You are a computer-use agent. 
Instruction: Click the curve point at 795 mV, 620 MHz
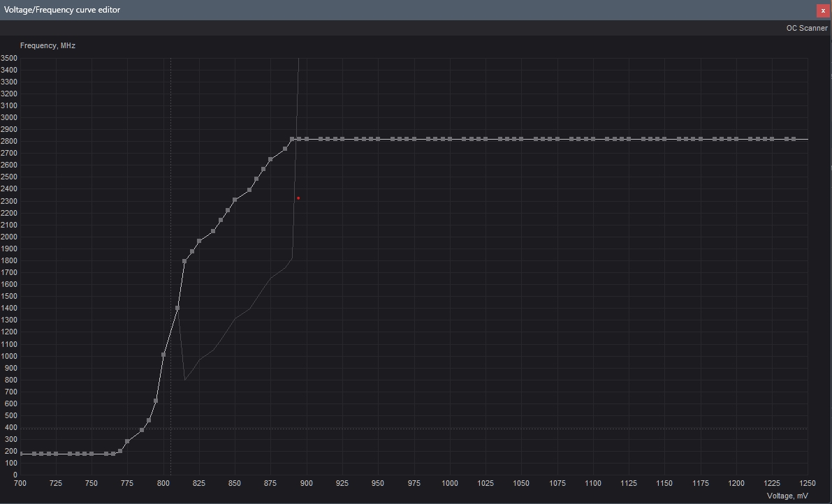tap(156, 401)
